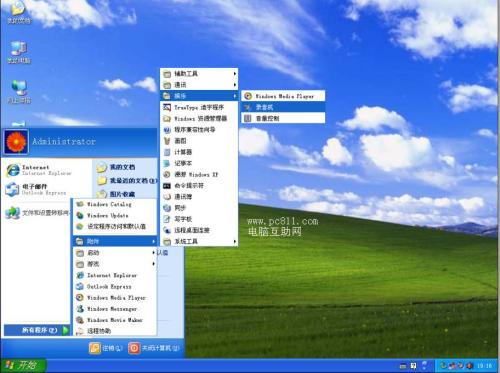The height and width of the screenshot is (373, 500).
Task: Open 计算器 calculator
Action: 199,152
